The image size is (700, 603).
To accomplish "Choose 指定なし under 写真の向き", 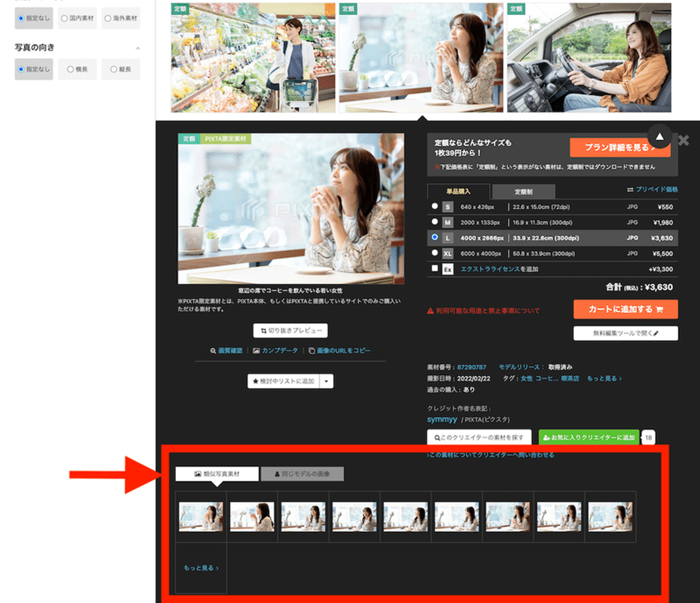I will tap(34, 69).
